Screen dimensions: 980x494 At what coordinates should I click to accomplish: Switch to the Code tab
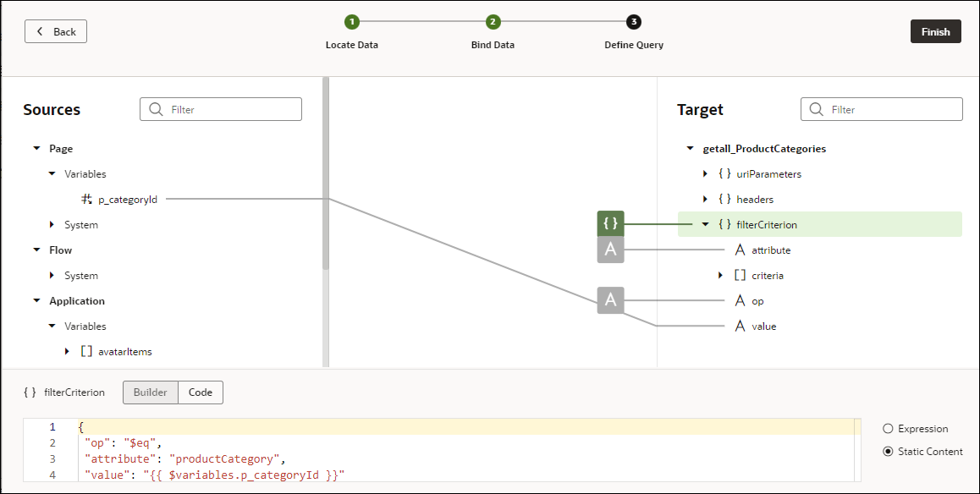201,392
